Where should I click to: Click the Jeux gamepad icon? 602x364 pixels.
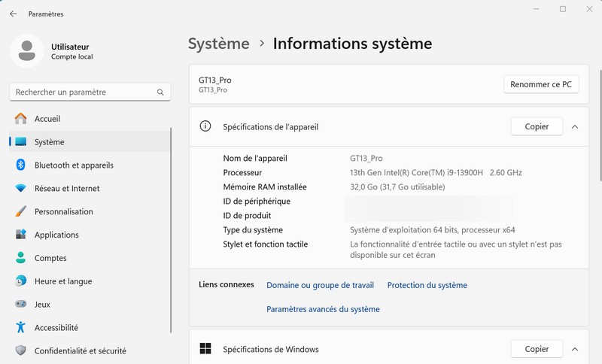(20, 305)
